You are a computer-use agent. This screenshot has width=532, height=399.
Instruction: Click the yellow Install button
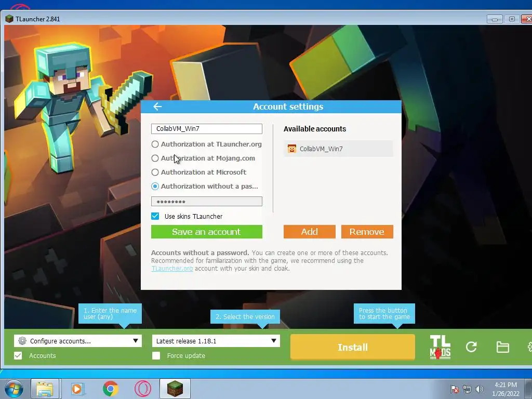click(x=353, y=347)
